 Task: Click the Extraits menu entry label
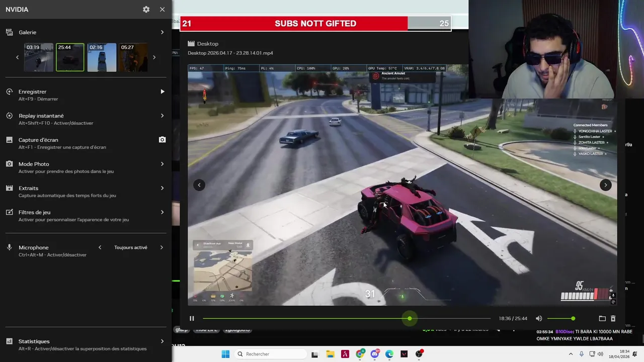point(28,188)
